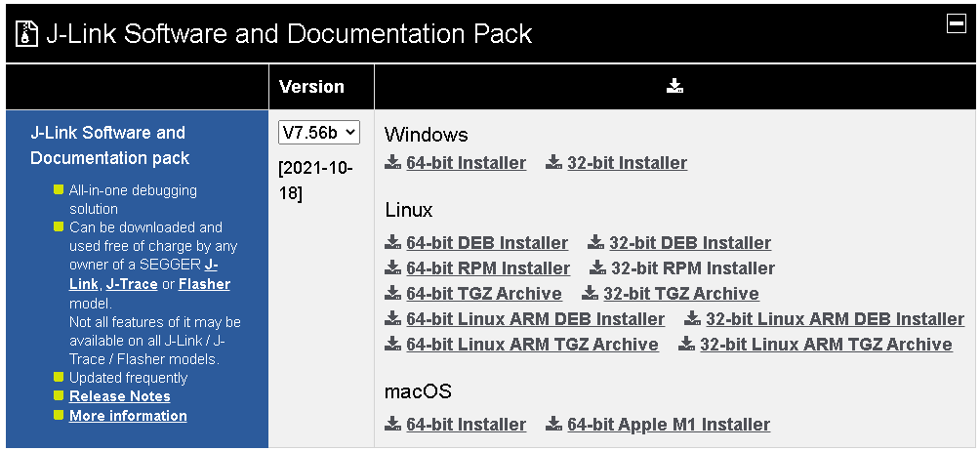Download 64-bit Linux ARM TGZ Archive
The image size is (980, 451).
tap(532, 345)
